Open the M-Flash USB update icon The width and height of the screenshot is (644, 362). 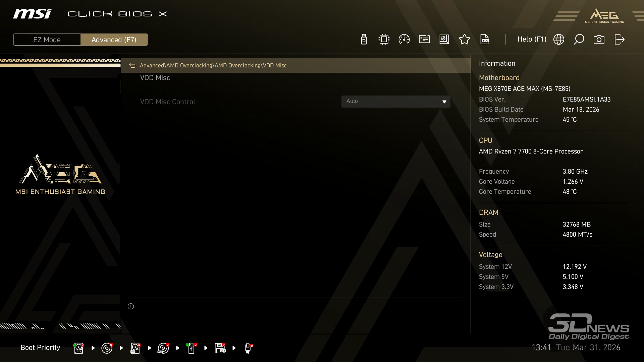click(364, 40)
